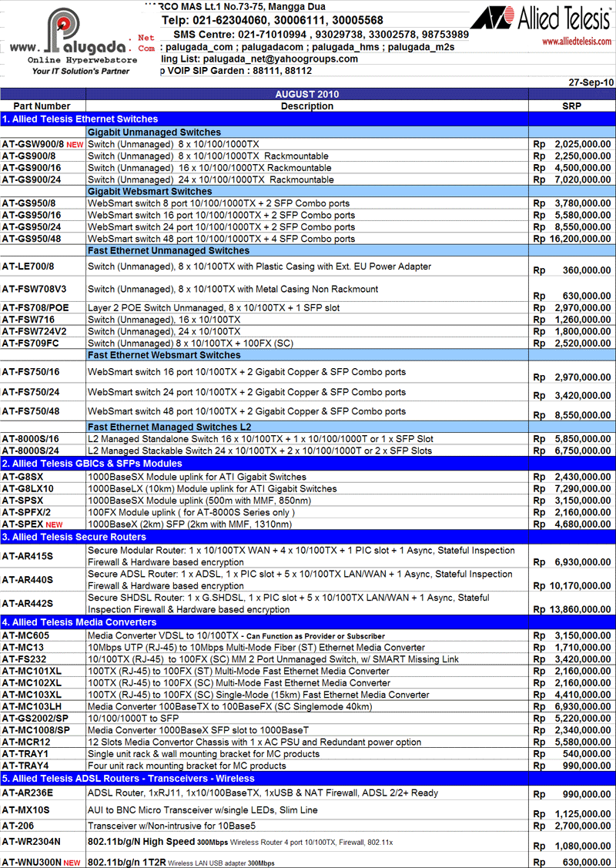This screenshot has height=868, width=616.
Task: Select the price Rp 360,000.00
Action: [572, 270]
